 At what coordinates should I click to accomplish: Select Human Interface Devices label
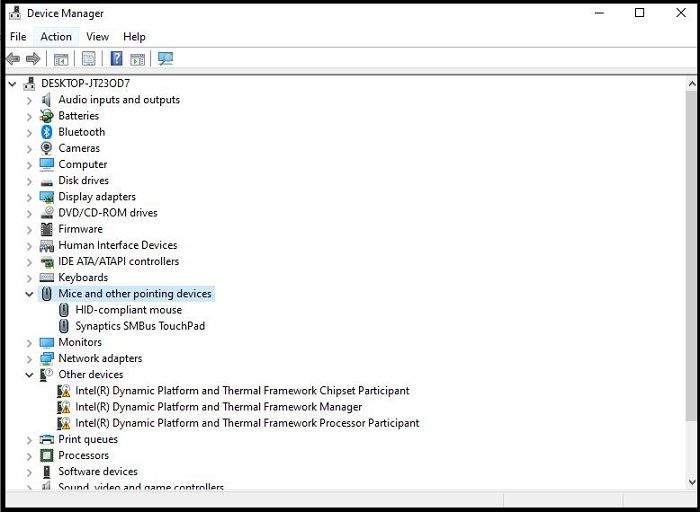click(118, 245)
